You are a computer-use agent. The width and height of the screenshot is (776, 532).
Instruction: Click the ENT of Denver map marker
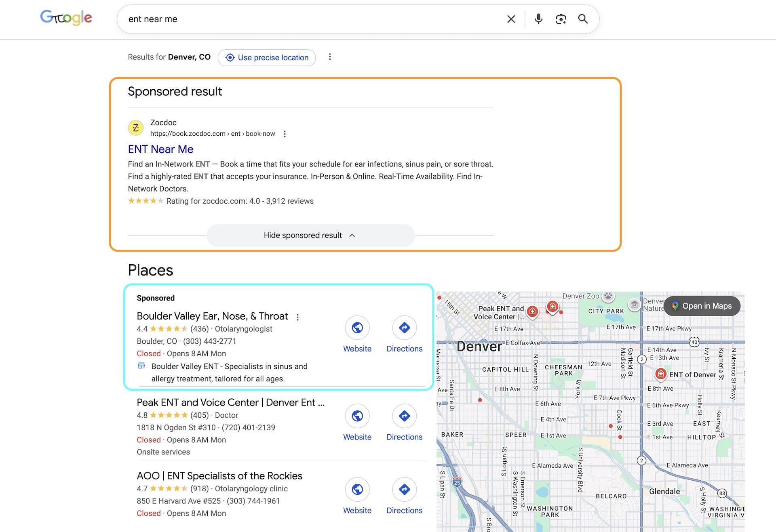coord(660,374)
